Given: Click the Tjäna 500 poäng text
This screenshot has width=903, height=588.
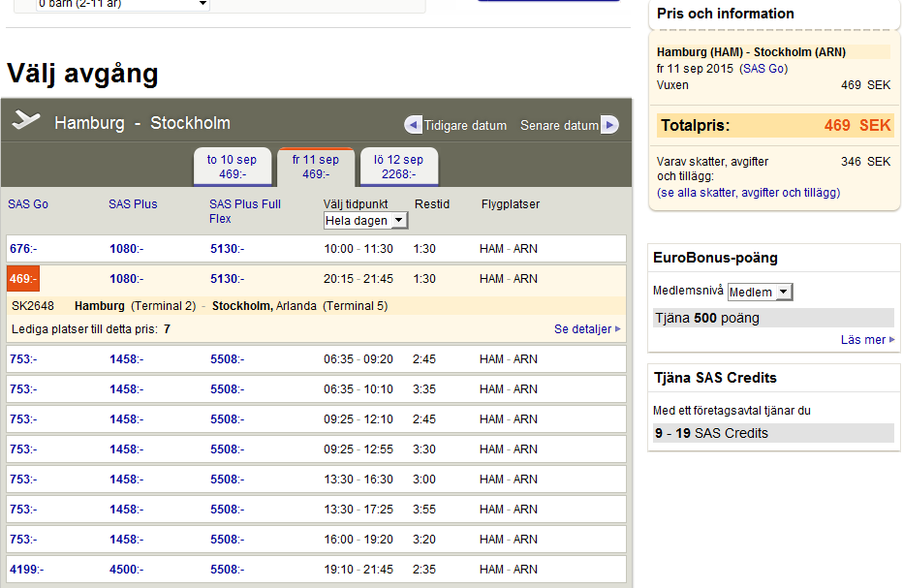Looking at the screenshot, I should click(707, 318).
